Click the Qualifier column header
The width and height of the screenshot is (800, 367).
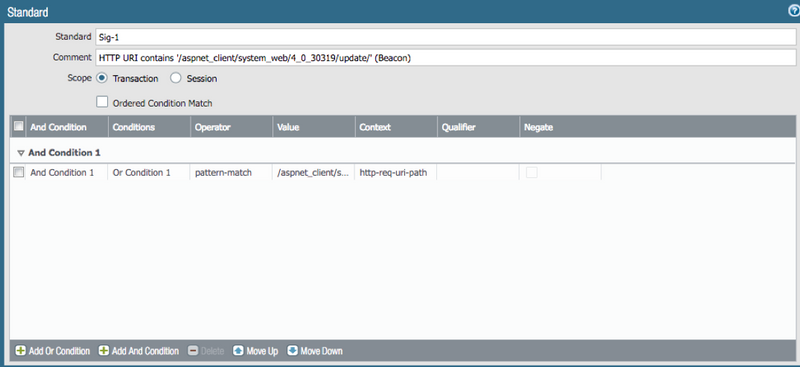pos(479,127)
